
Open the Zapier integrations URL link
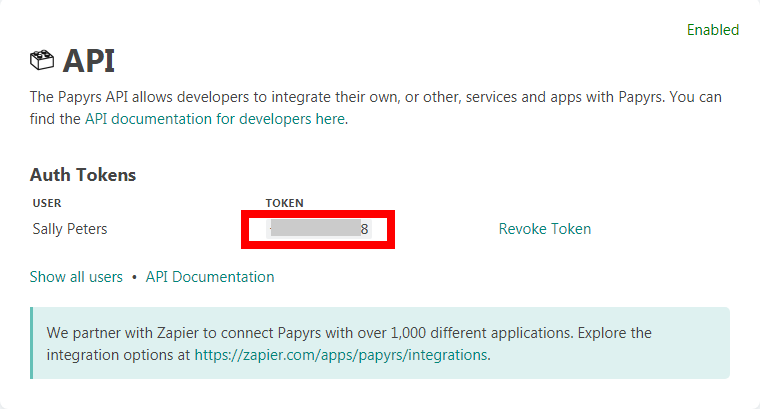(341, 355)
